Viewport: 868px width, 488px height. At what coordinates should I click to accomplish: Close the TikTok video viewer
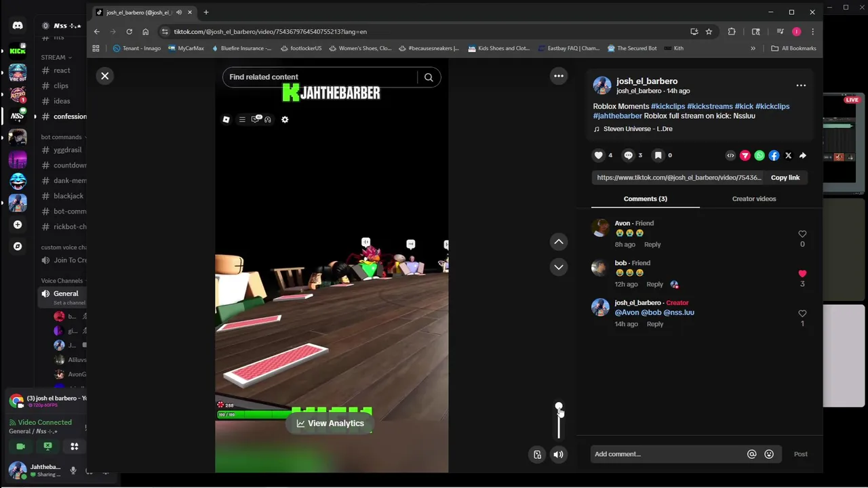104,76
